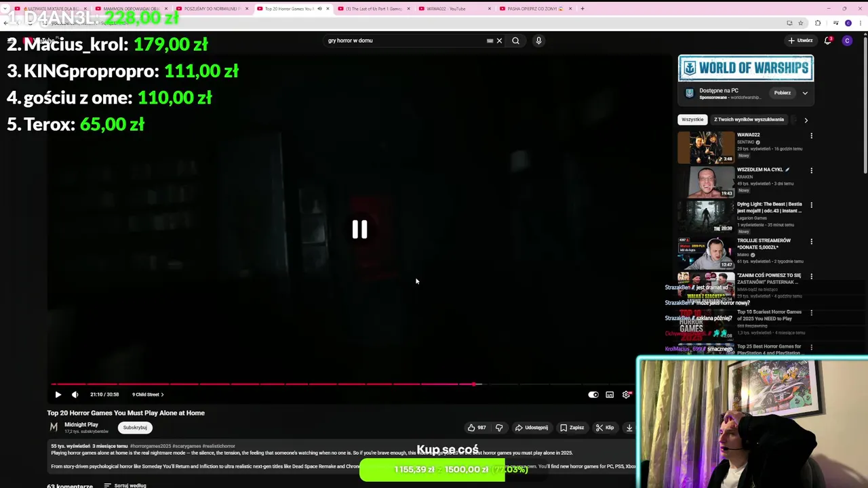Clear the search box text

[499, 41]
